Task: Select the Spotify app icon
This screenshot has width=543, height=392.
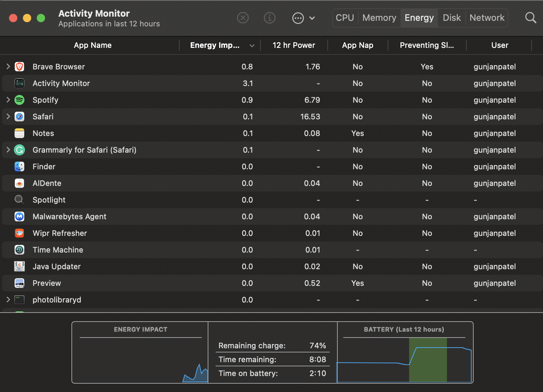Action: tap(19, 100)
